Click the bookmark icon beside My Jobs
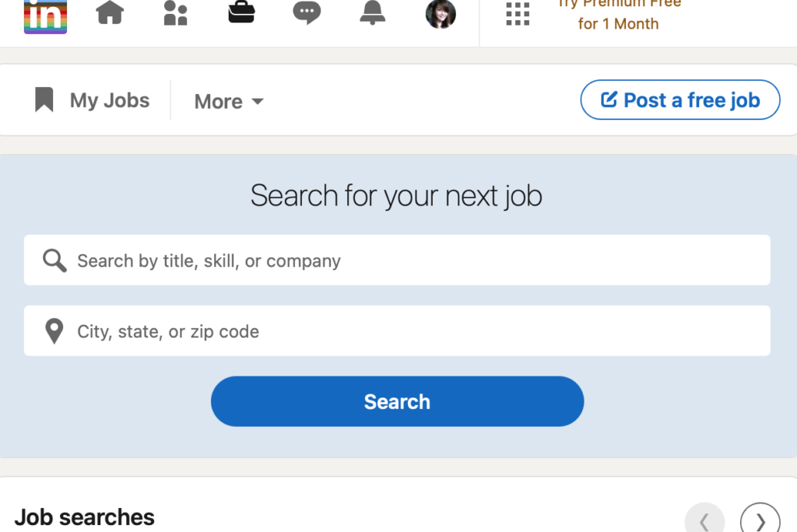This screenshot has height=532, width=797. click(x=44, y=99)
